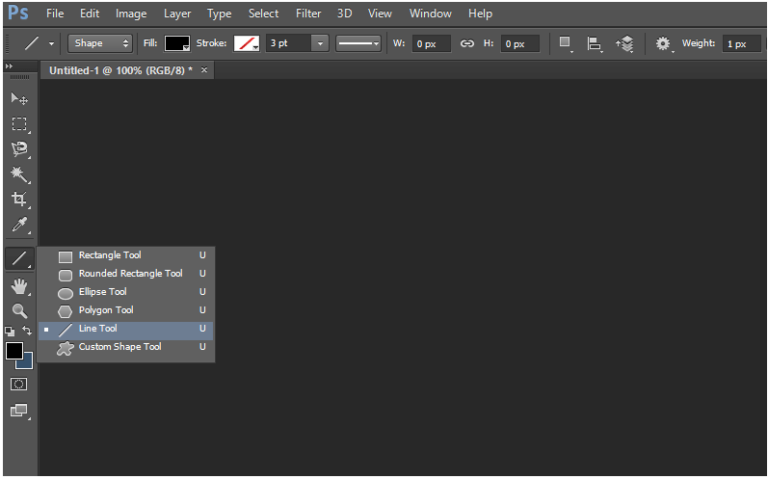Open the Window menu
This screenshot has height=479, width=768.
430,14
